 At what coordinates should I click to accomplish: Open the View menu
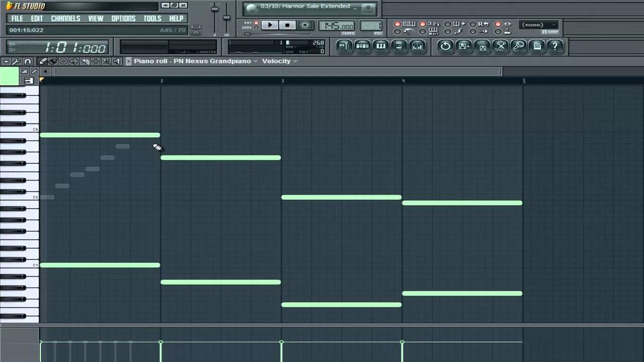(x=96, y=18)
